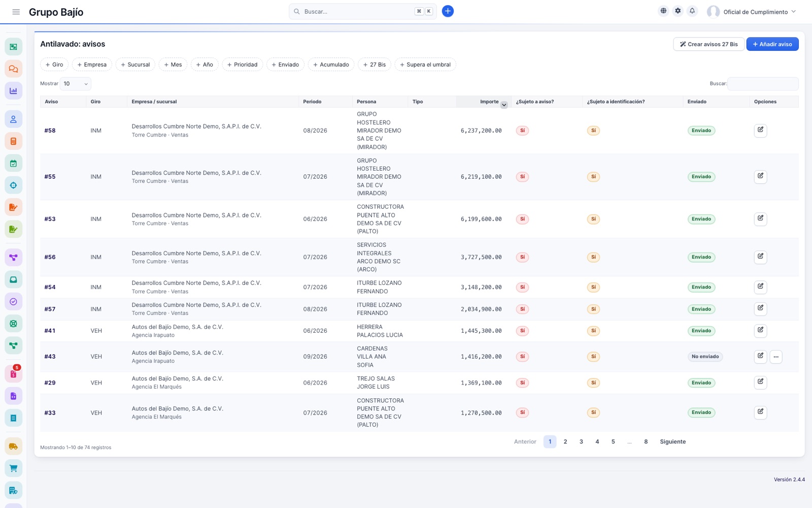Click the globe language icon
812x508 pixels.
(663, 11)
